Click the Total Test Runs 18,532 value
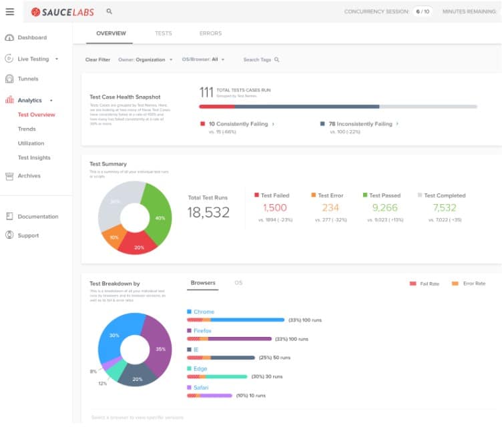504x427 pixels. tap(208, 212)
